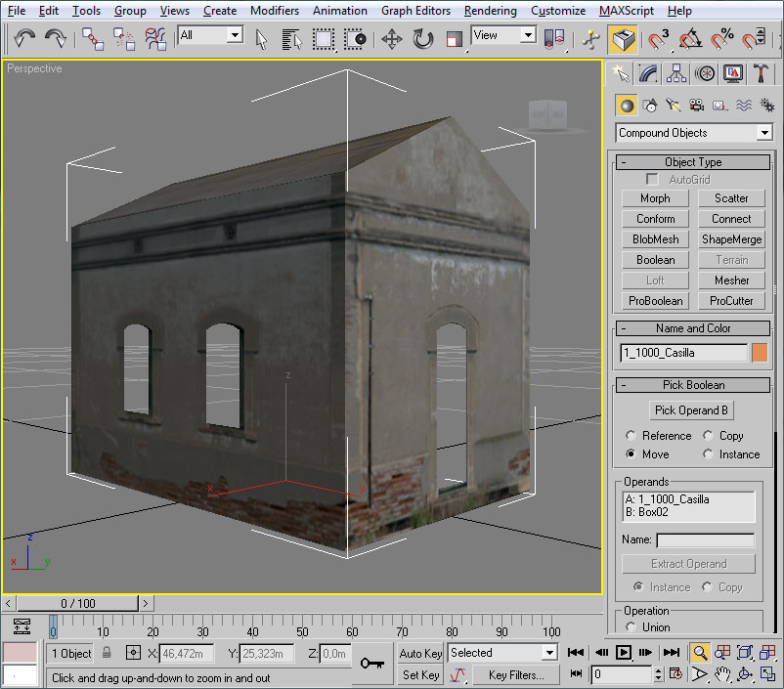This screenshot has height=689, width=784.
Task: Click the Undo arrow in the toolbar
Action: 24,39
